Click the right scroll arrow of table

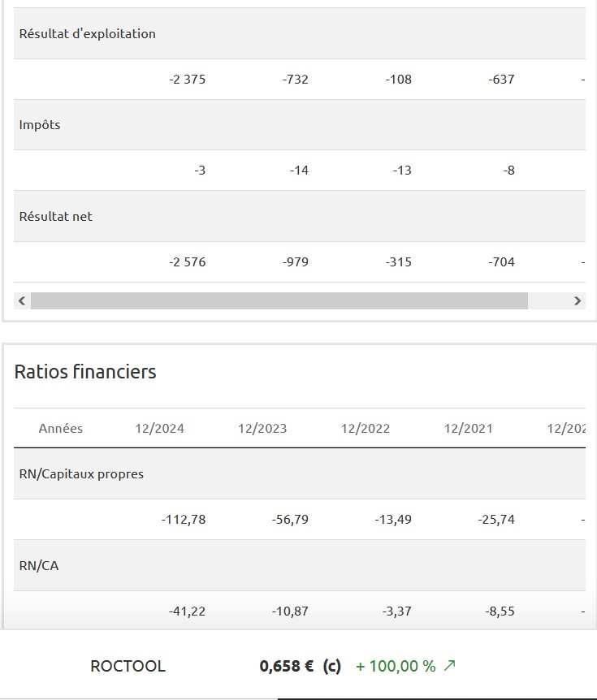[x=578, y=300]
